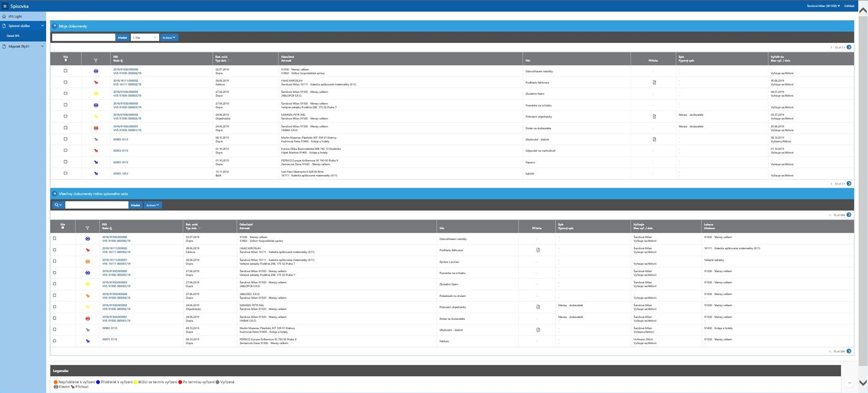The width and height of the screenshot is (868, 393).
Task: Click Hledat button in Všechny dokumenty toolbar
Action: click(x=135, y=205)
